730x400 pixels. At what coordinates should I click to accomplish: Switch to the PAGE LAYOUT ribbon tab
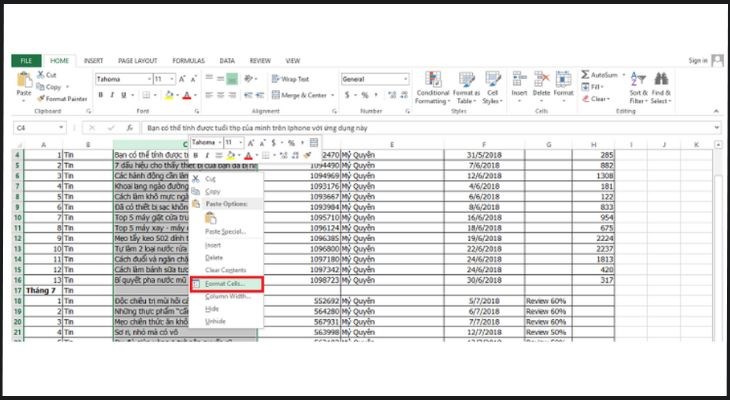138,60
